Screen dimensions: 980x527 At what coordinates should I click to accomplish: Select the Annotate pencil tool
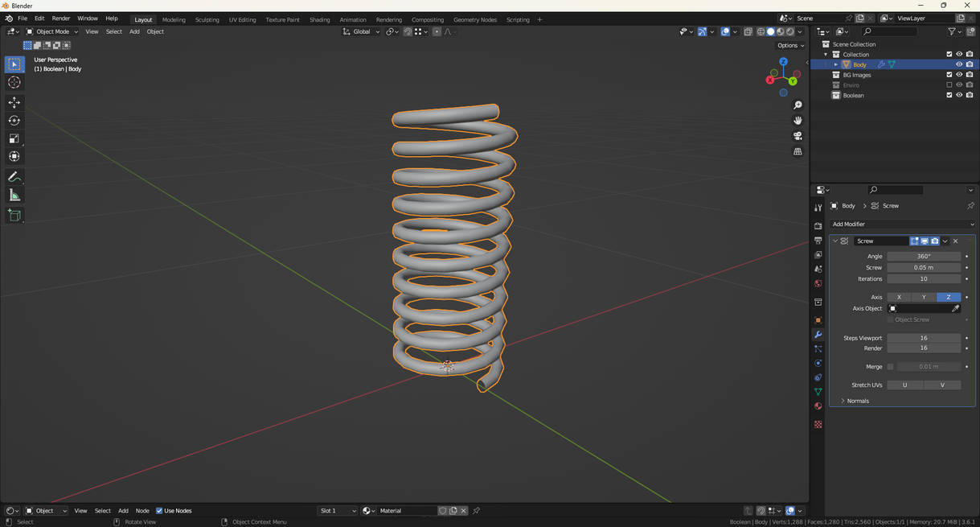point(14,177)
